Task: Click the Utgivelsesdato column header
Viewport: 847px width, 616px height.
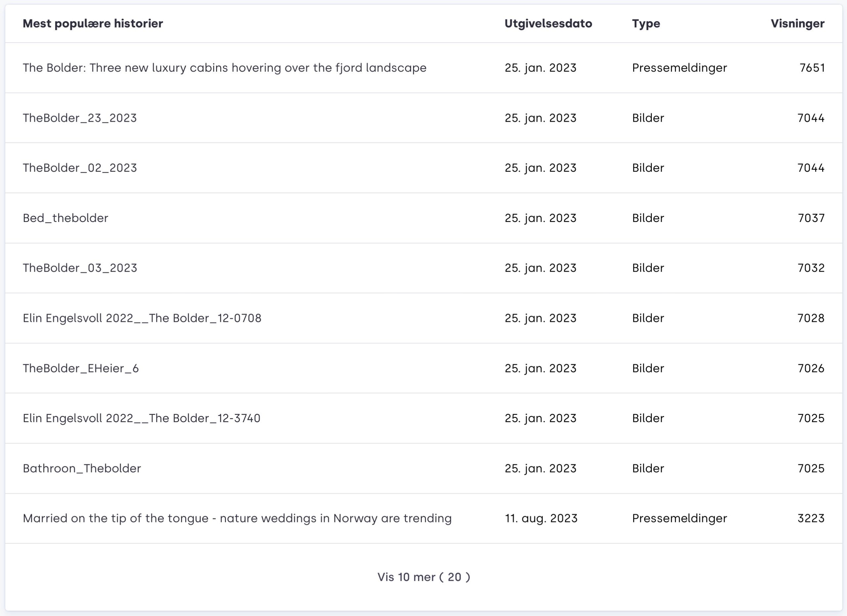Action: coord(548,23)
